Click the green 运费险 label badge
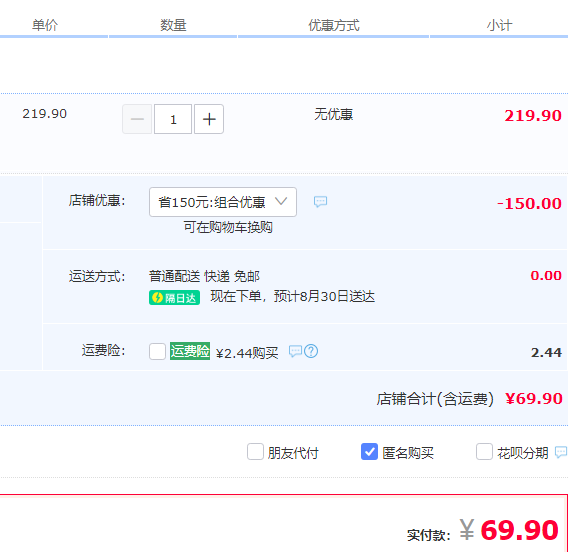This screenshot has height=552, width=588. point(190,351)
